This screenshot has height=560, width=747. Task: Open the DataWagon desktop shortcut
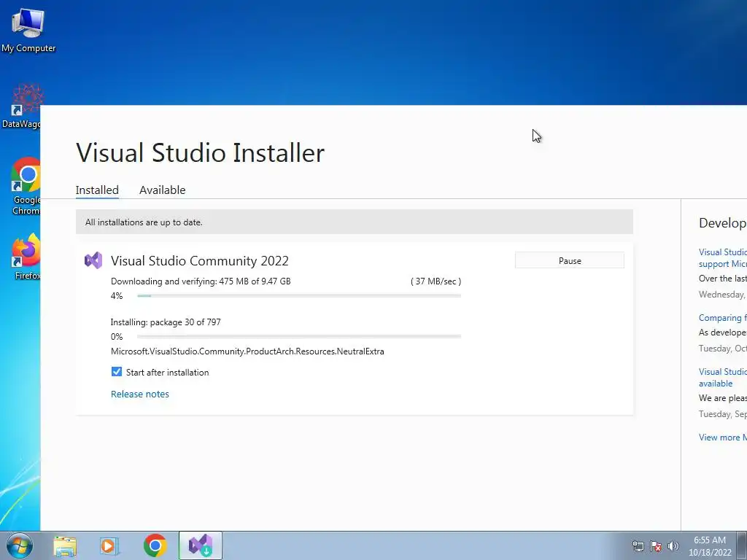click(22, 106)
